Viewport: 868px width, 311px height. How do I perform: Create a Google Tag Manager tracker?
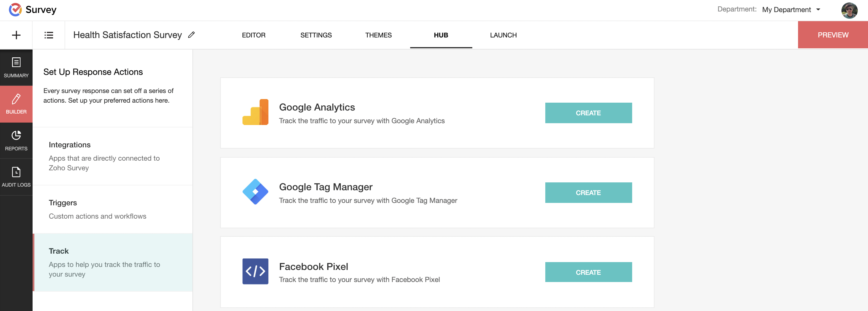click(588, 193)
